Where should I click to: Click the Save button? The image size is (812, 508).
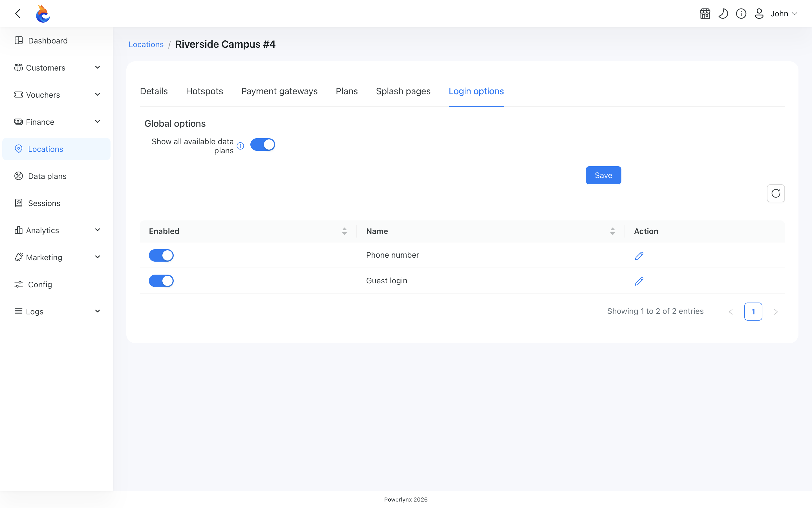(603, 175)
